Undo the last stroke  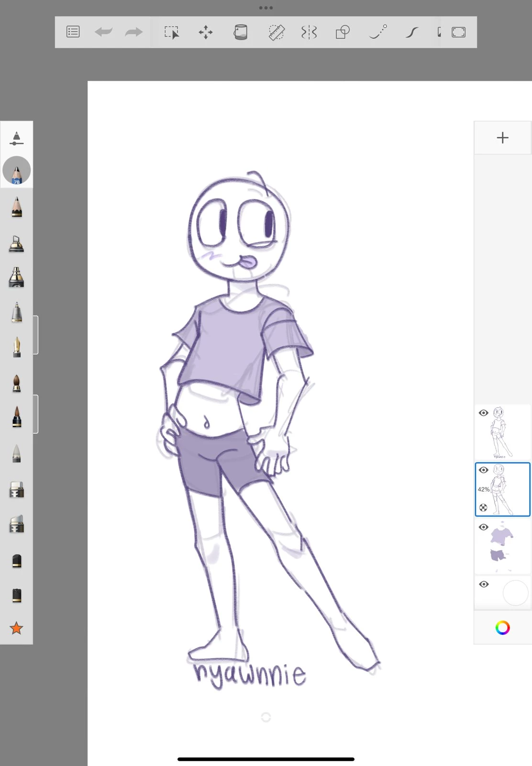pyautogui.click(x=103, y=32)
